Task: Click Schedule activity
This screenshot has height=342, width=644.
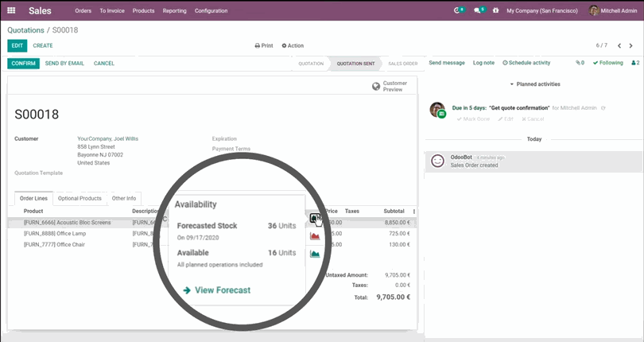Action: (526, 63)
